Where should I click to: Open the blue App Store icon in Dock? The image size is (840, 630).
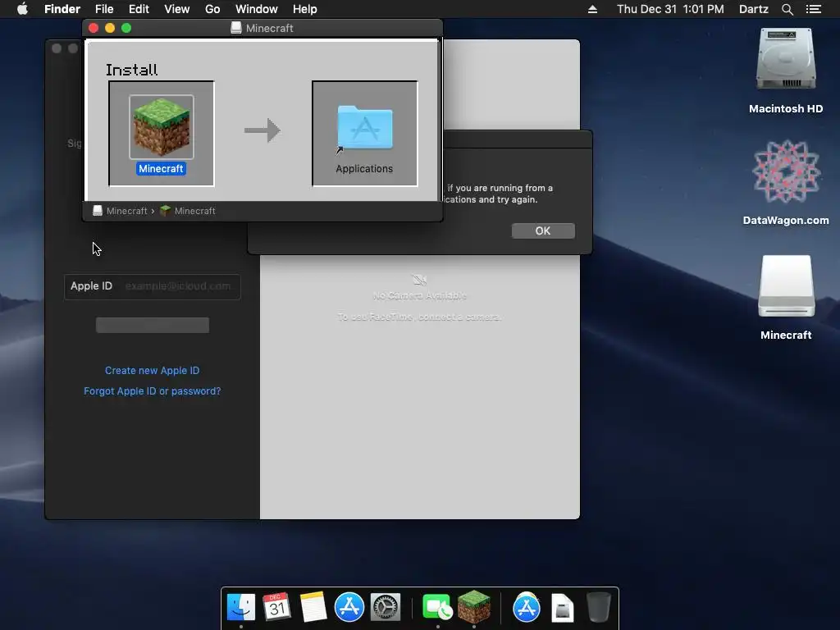click(x=349, y=608)
